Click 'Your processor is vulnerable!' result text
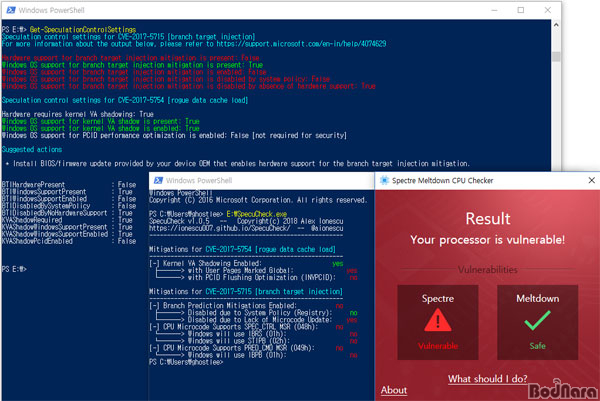The image size is (600, 401). click(x=488, y=240)
